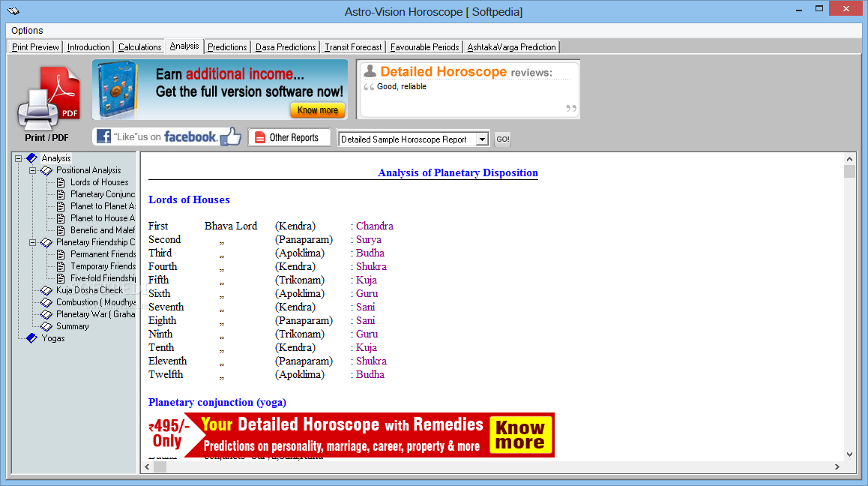Screen dimensions: 868x486
Task: Click the Print / PDF label
Action: click(46, 137)
